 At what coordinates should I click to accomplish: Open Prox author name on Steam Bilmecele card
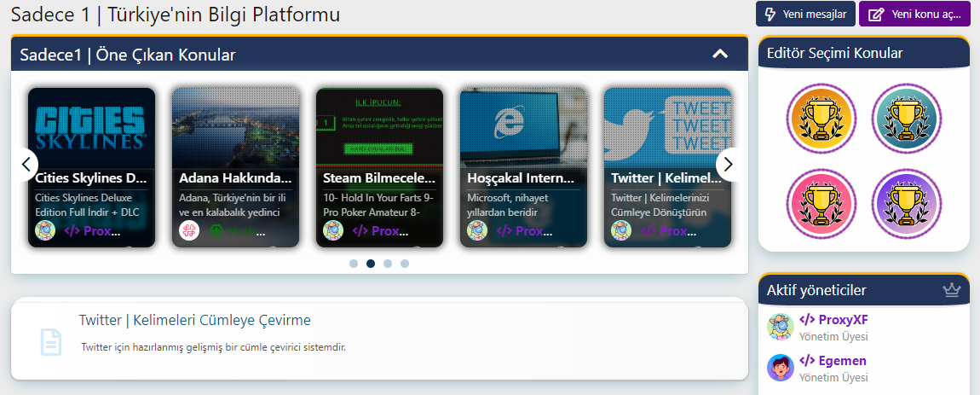[381, 231]
